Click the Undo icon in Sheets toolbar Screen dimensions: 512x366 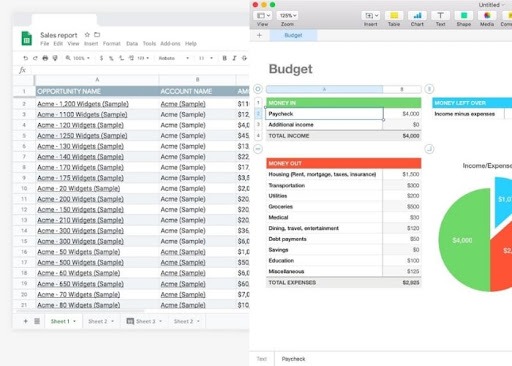pos(25,58)
